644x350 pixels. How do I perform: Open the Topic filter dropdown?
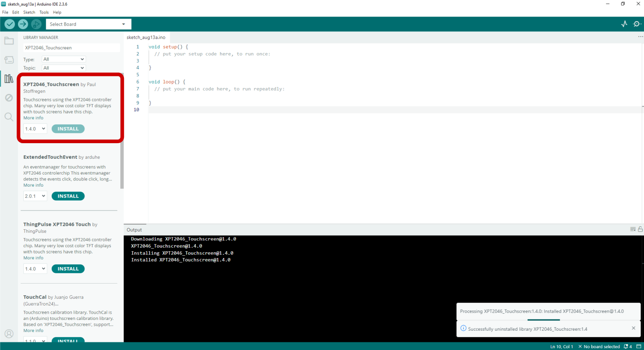pos(63,68)
